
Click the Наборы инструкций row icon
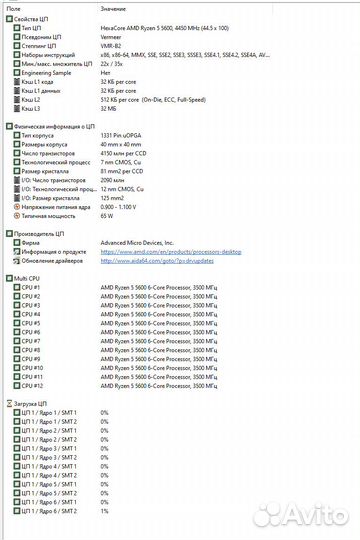[x=17, y=55]
